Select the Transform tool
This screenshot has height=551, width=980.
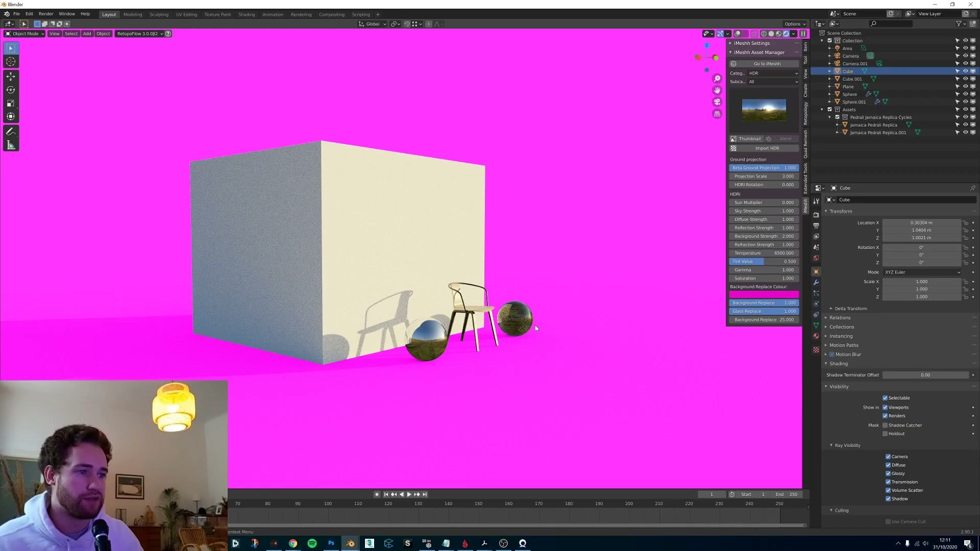coord(11,116)
